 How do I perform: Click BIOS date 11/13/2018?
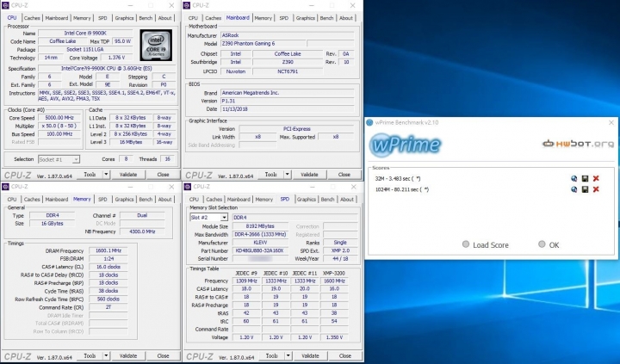287,109
